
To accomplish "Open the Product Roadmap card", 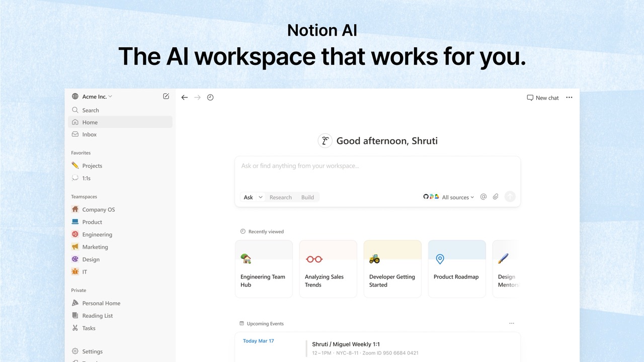I will tap(456, 268).
